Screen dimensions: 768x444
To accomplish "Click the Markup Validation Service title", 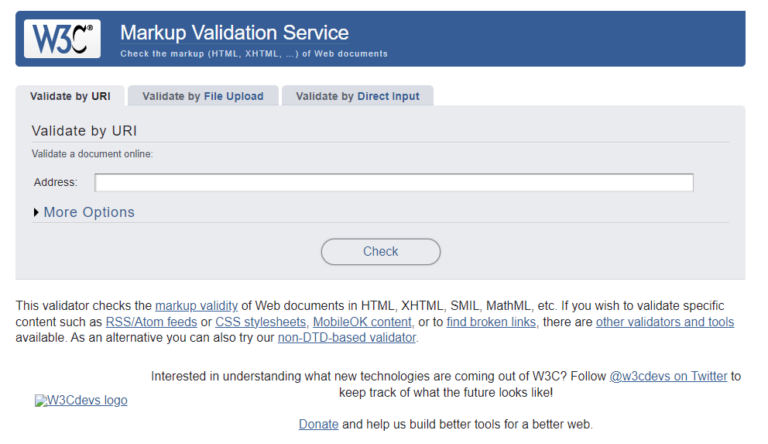I will (x=235, y=33).
